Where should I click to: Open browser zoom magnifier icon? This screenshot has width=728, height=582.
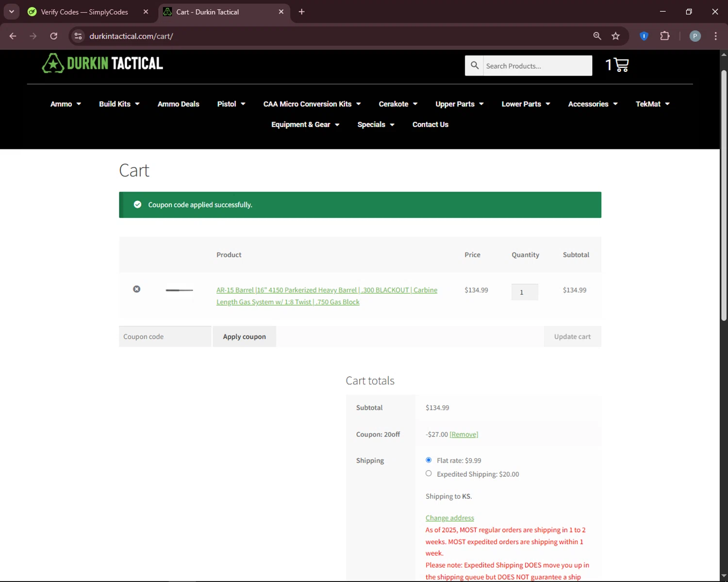597,36
